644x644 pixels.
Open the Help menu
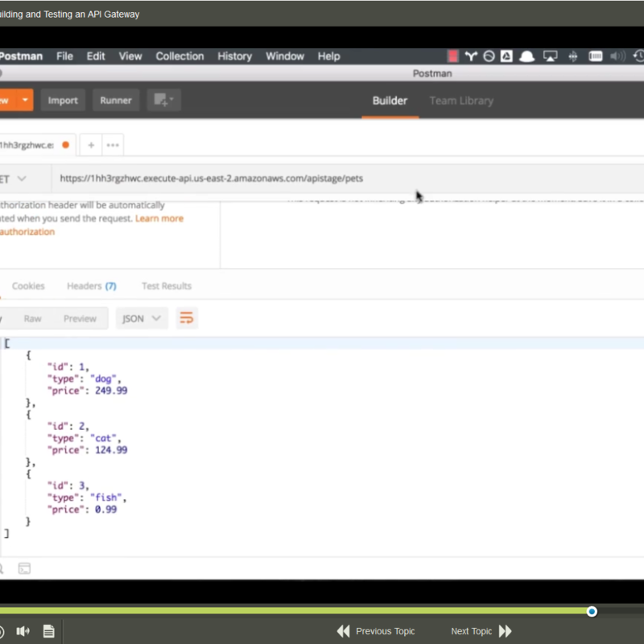point(328,56)
